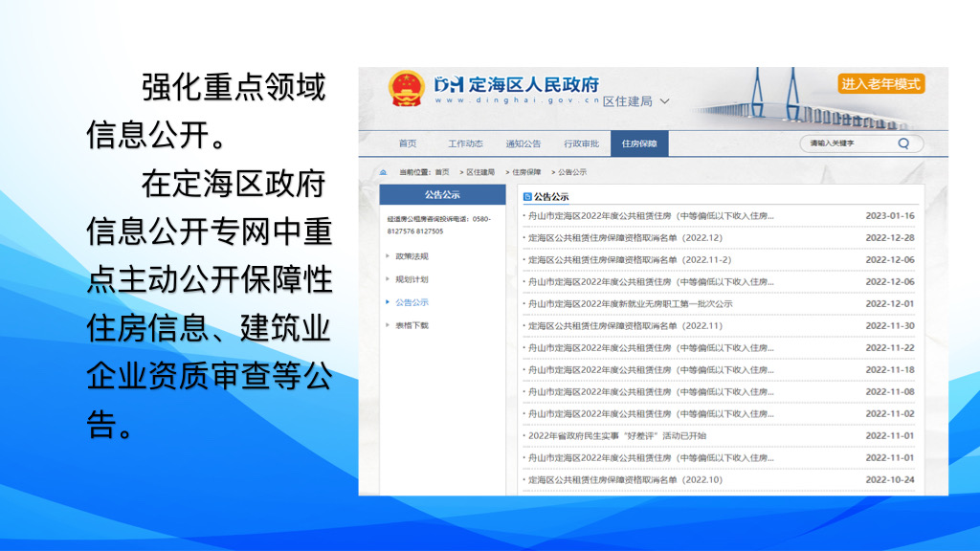The image size is (980, 551).
Task: Click the 进入老年模式 button
Action: point(880,84)
